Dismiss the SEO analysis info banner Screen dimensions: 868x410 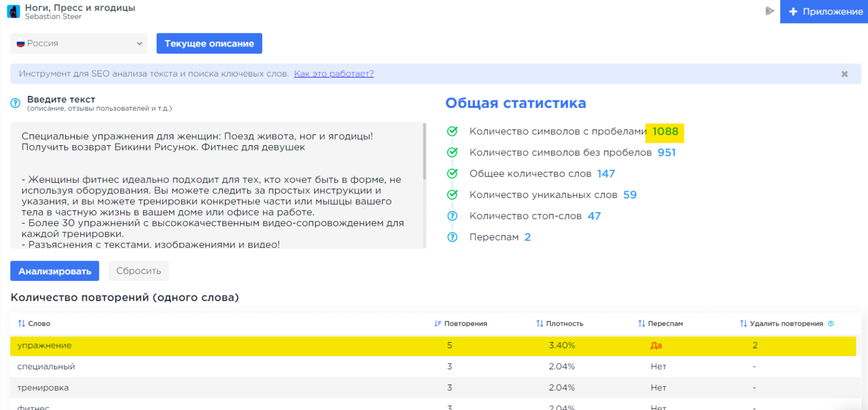pyautogui.click(x=844, y=74)
